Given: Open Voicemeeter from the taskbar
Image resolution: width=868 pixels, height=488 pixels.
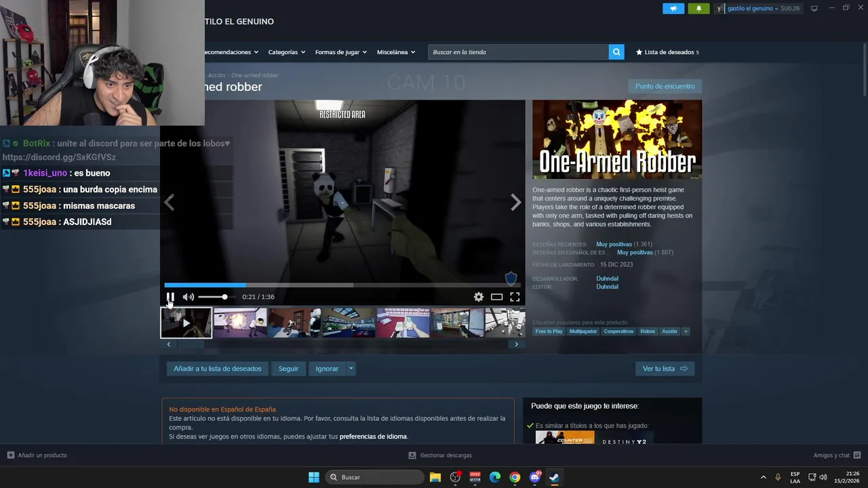Looking at the screenshot, I should point(475,477).
